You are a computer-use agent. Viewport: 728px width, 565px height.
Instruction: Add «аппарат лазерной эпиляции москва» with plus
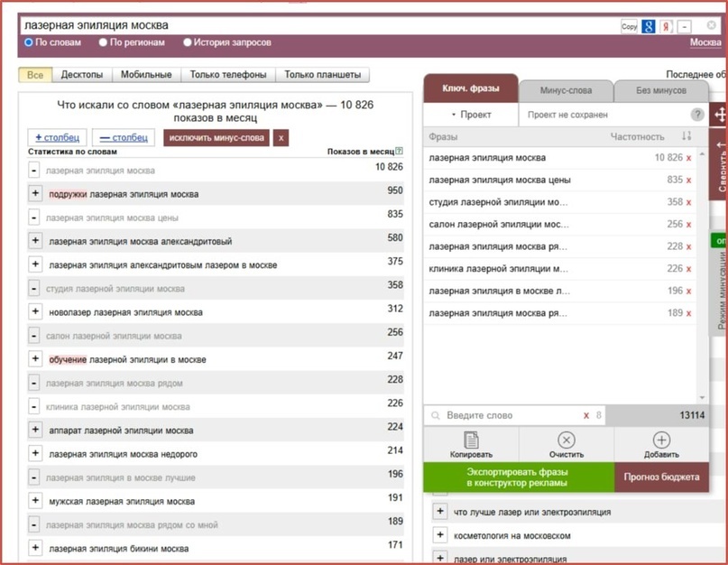35,430
